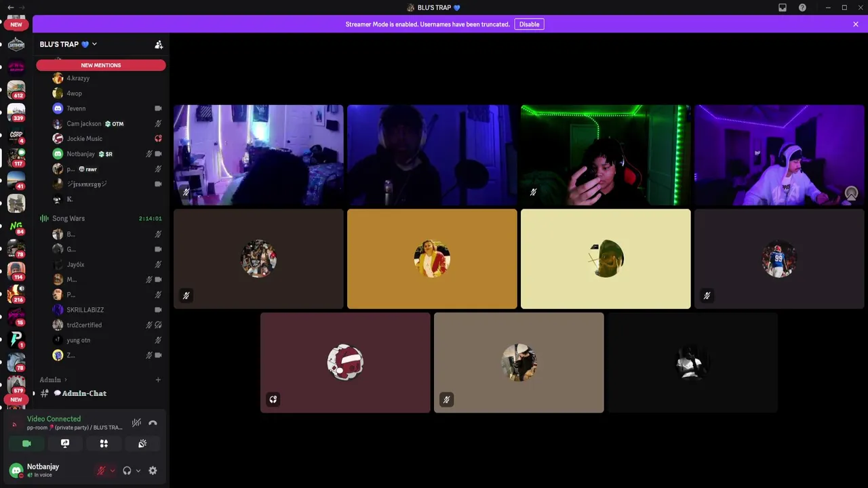This screenshot has width=868, height=488.
Task: Click the connection signal quality icon
Action: pyautogui.click(x=14, y=425)
